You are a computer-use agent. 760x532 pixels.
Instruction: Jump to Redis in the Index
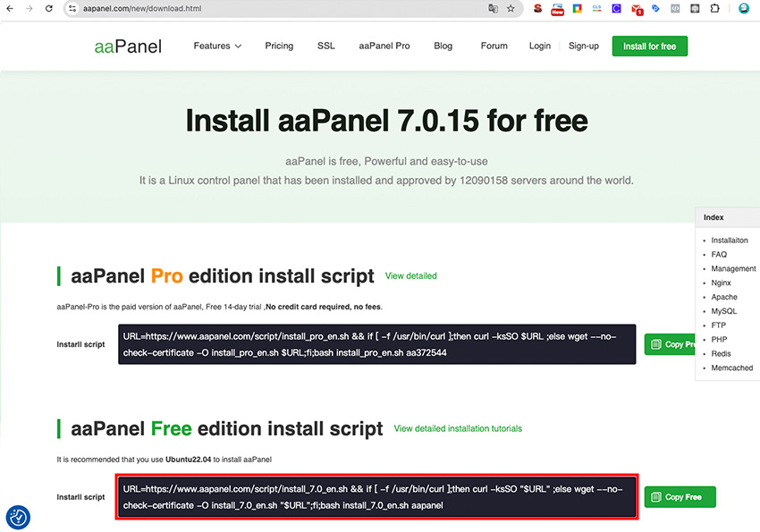click(721, 354)
